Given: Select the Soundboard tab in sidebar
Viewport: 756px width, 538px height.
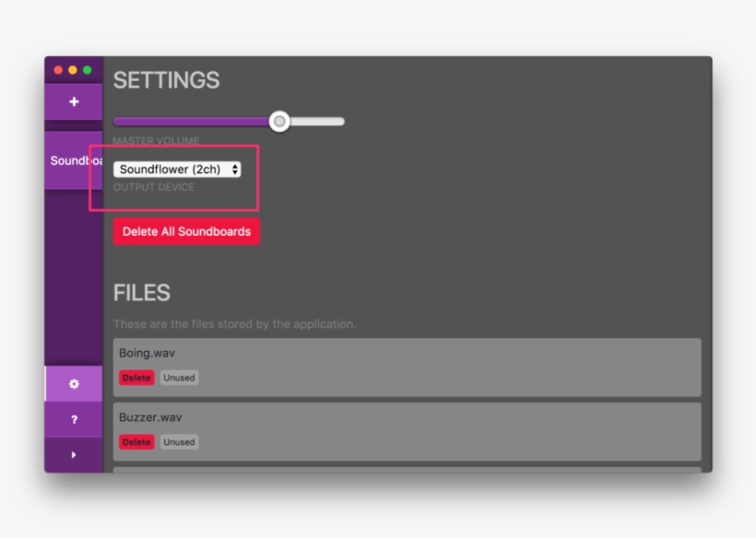Looking at the screenshot, I should (x=74, y=160).
